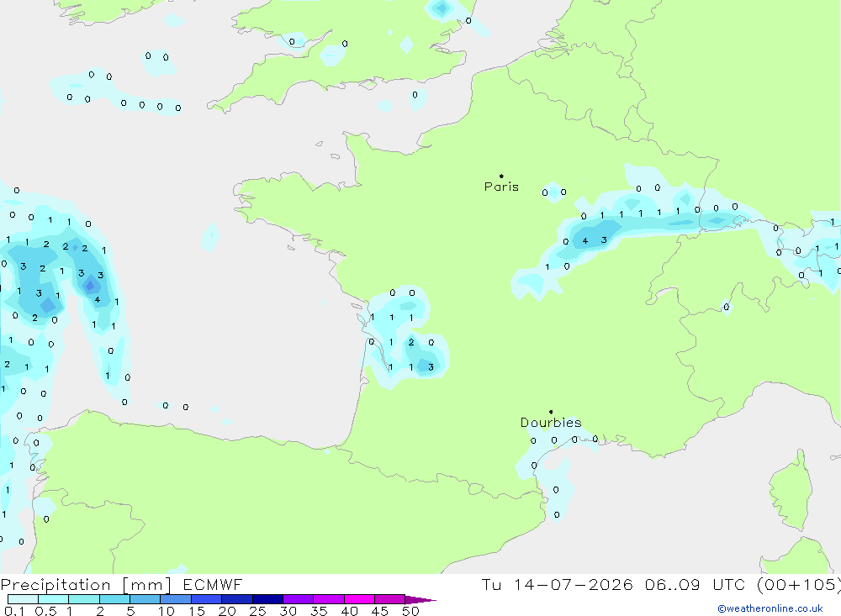The width and height of the screenshot is (841, 616).
Task: Pick the legend swatch between 35 and 40
Action: point(329,599)
